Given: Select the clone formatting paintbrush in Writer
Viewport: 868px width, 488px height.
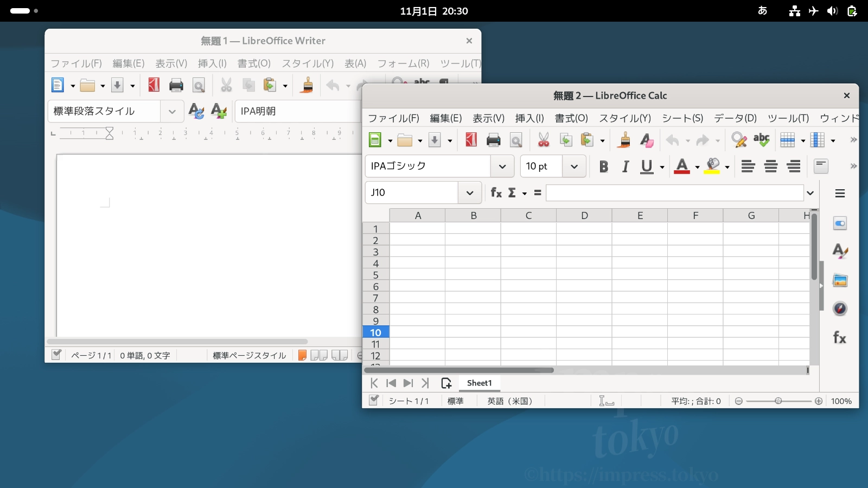Looking at the screenshot, I should point(307,85).
